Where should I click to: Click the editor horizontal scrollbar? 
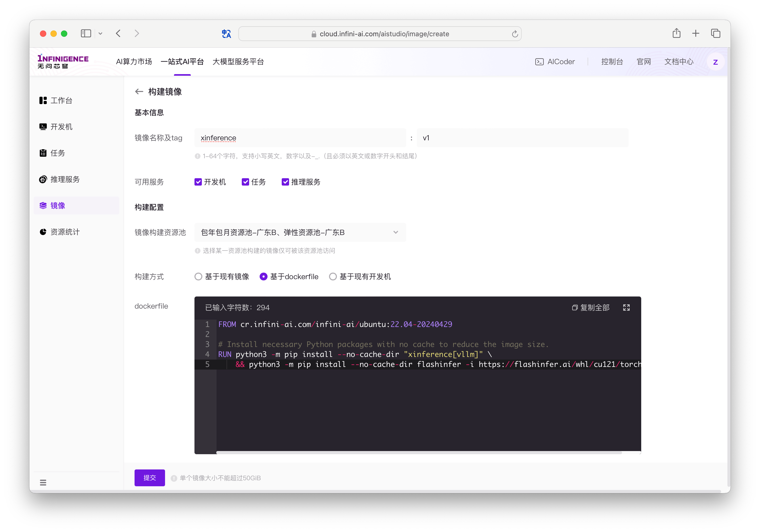[419, 453]
